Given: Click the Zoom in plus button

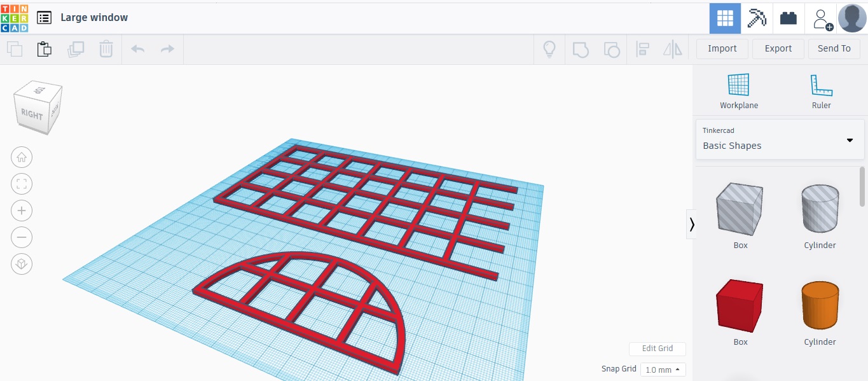Looking at the screenshot, I should (22, 211).
